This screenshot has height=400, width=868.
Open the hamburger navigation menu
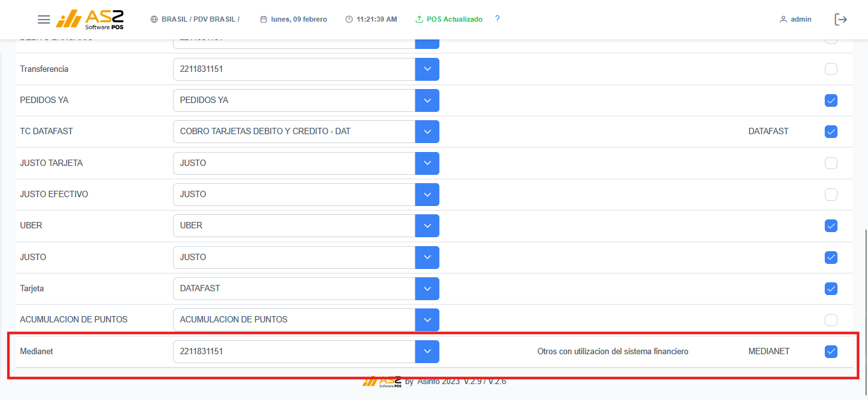click(x=44, y=20)
